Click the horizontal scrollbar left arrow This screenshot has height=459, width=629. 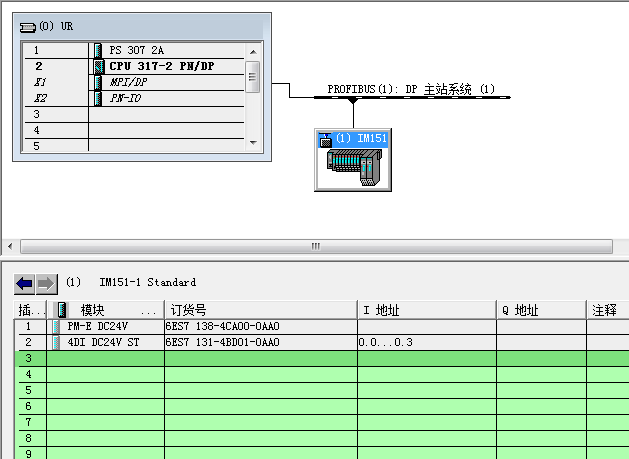(11, 246)
